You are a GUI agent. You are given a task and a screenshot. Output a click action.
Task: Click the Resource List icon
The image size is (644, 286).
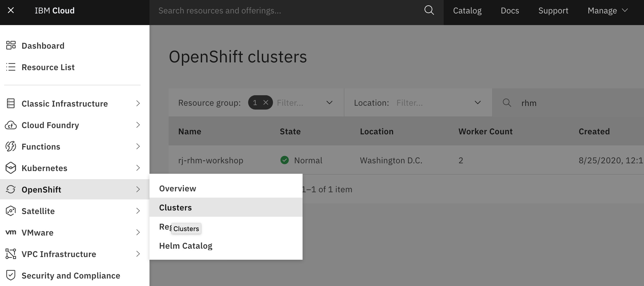(11, 67)
